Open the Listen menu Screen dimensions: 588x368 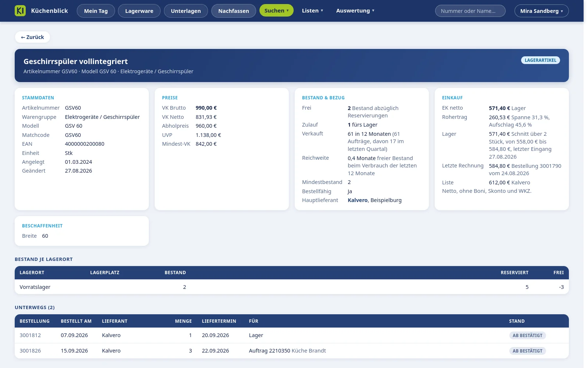click(312, 11)
